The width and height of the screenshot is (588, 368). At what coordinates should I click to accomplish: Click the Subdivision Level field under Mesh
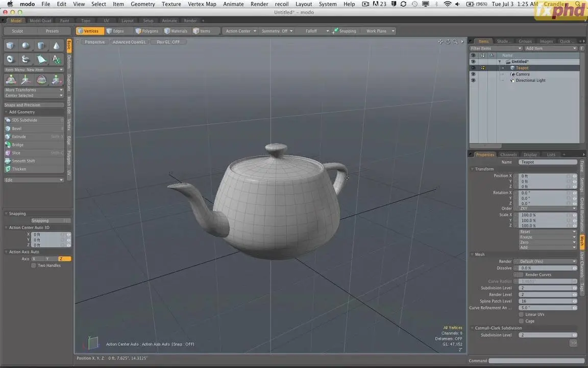pos(548,288)
